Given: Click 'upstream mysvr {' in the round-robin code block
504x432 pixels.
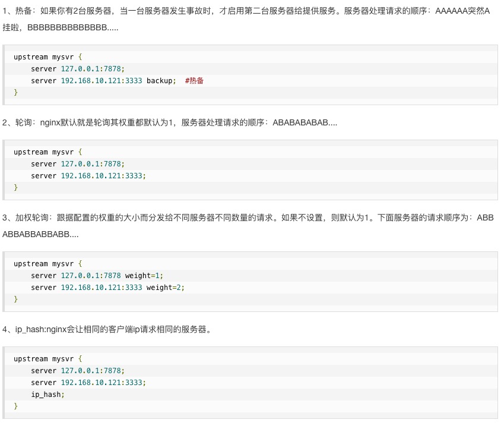Looking at the screenshot, I should click(47, 152).
